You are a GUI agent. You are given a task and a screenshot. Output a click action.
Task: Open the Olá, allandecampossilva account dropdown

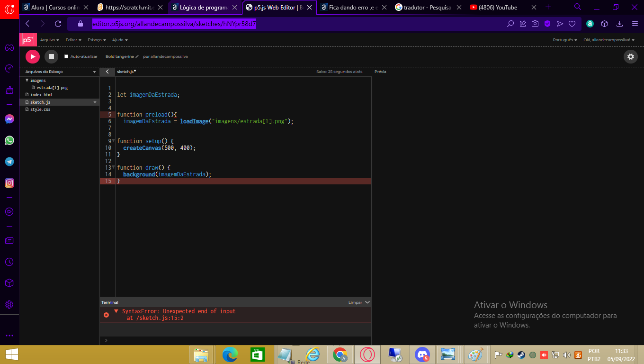(609, 40)
